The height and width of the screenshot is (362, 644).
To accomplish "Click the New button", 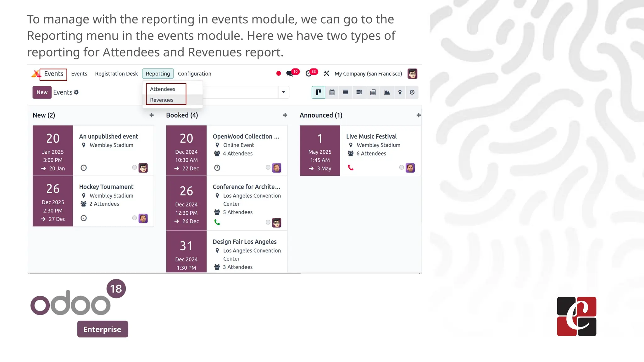I will click(42, 92).
